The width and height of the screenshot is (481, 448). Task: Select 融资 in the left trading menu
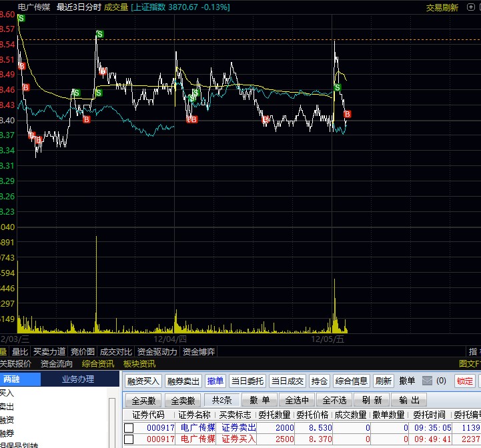[7, 420]
